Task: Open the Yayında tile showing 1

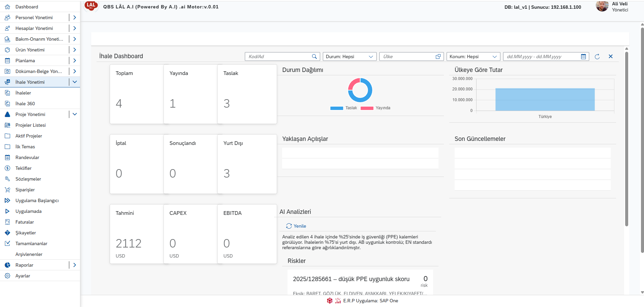Action: (190, 94)
